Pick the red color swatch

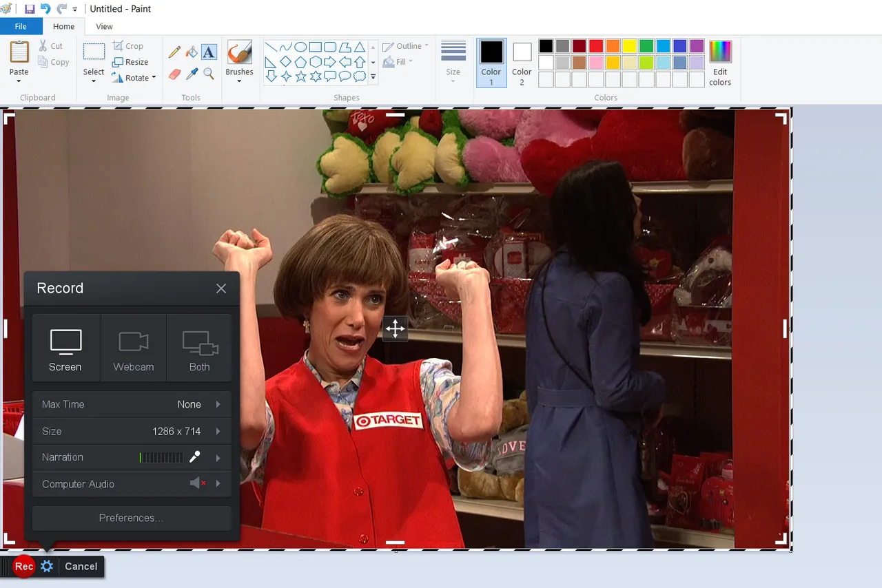point(596,46)
